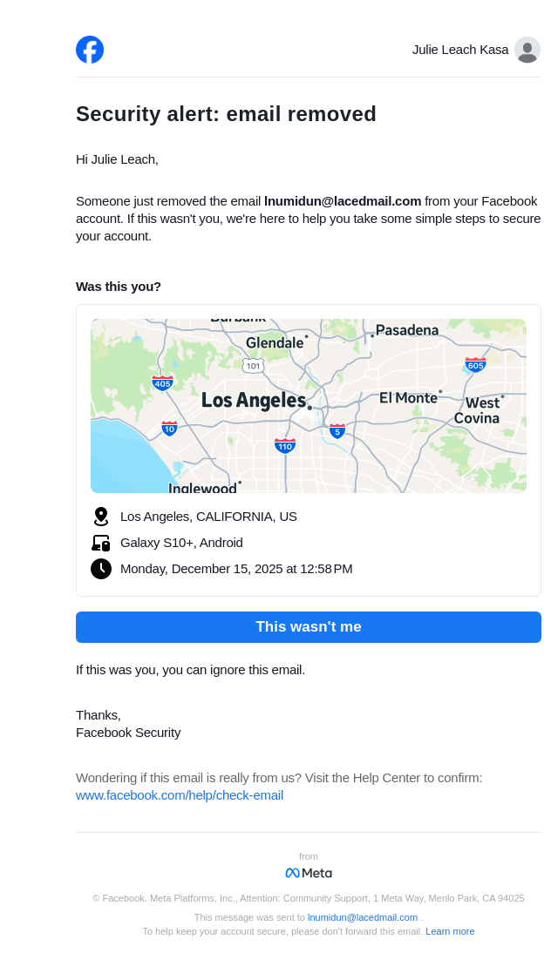544x980 pixels.
Task: Click Interstate 605 shield on map
Action: (475, 365)
